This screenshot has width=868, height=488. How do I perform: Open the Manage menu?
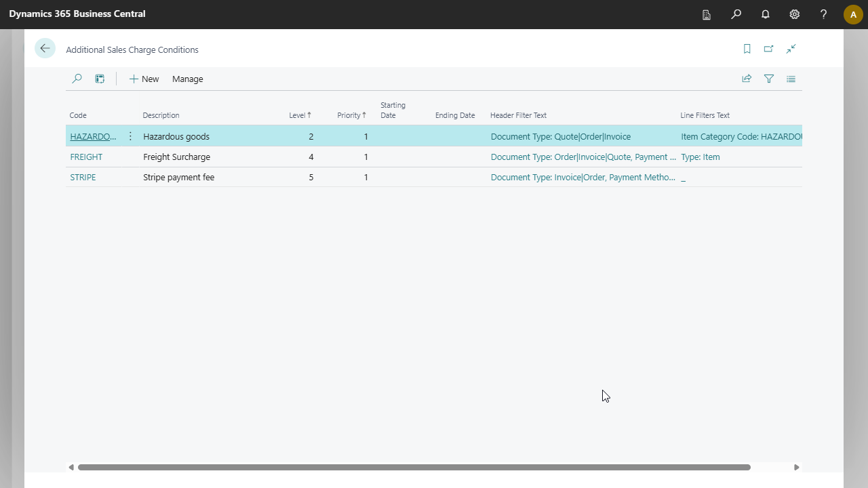point(187,79)
